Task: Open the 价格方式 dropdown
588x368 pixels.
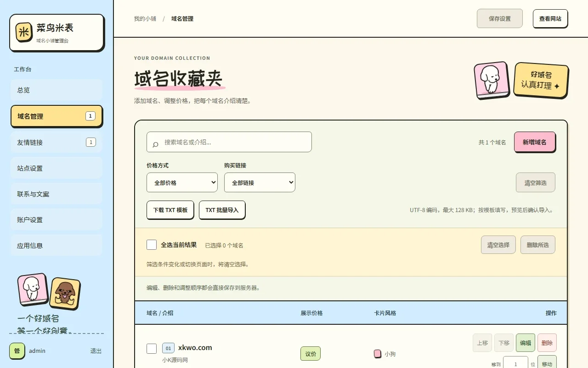Action: pyautogui.click(x=182, y=183)
